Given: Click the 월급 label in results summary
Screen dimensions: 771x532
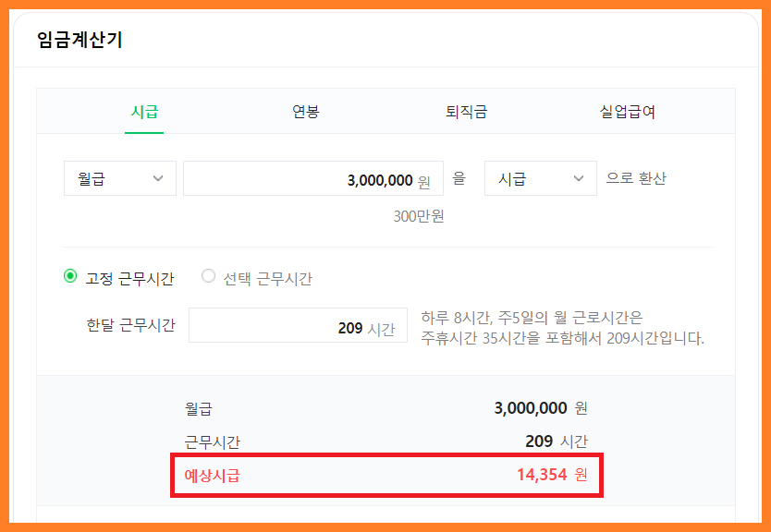Looking at the screenshot, I should (x=199, y=409).
